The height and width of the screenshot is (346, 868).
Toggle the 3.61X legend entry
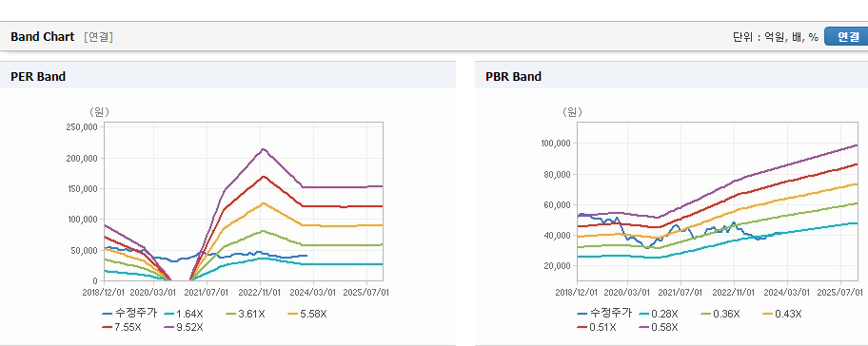[x=246, y=314]
